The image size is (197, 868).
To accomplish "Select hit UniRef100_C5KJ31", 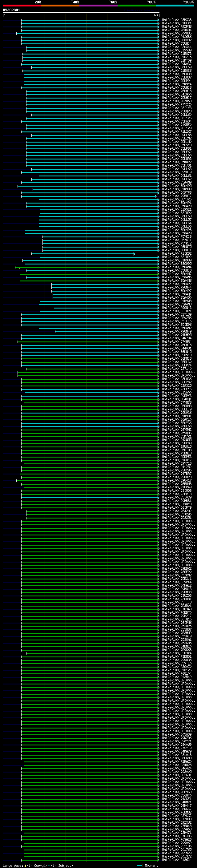I will point(176,165).
